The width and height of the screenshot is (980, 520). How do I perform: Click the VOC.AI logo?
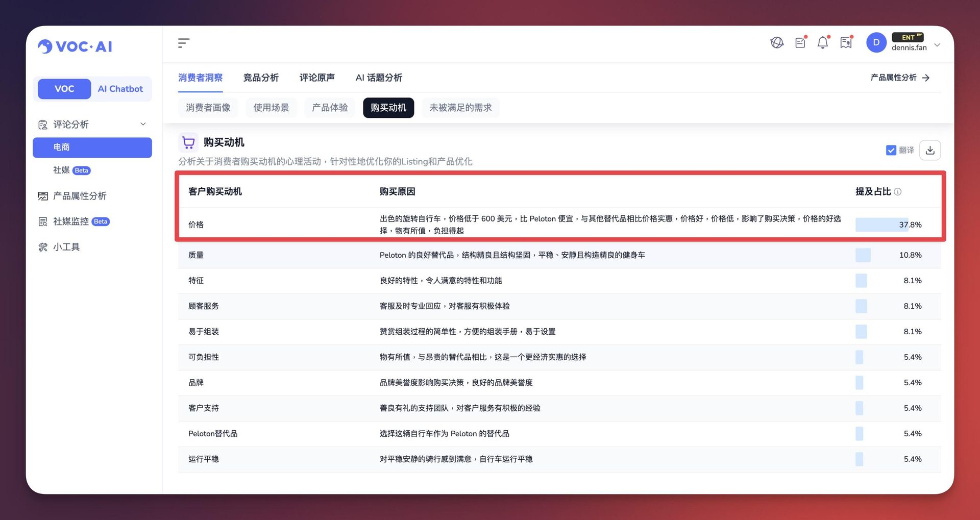coord(75,46)
